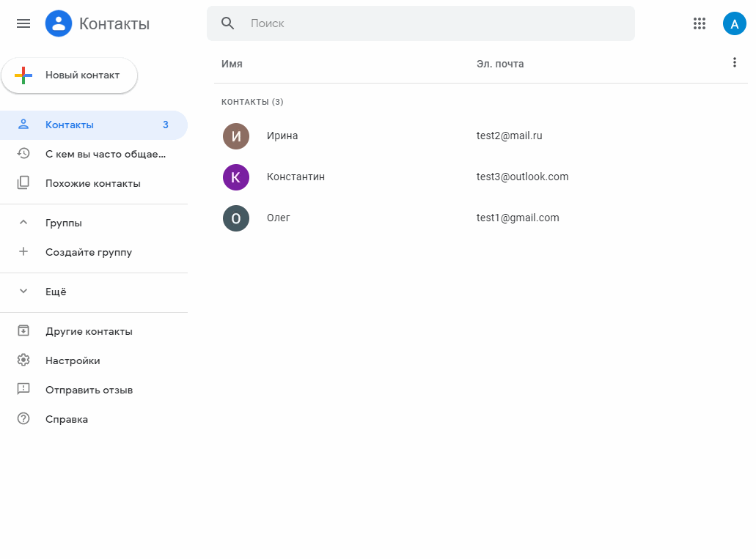Click the history clock icon

point(23,154)
